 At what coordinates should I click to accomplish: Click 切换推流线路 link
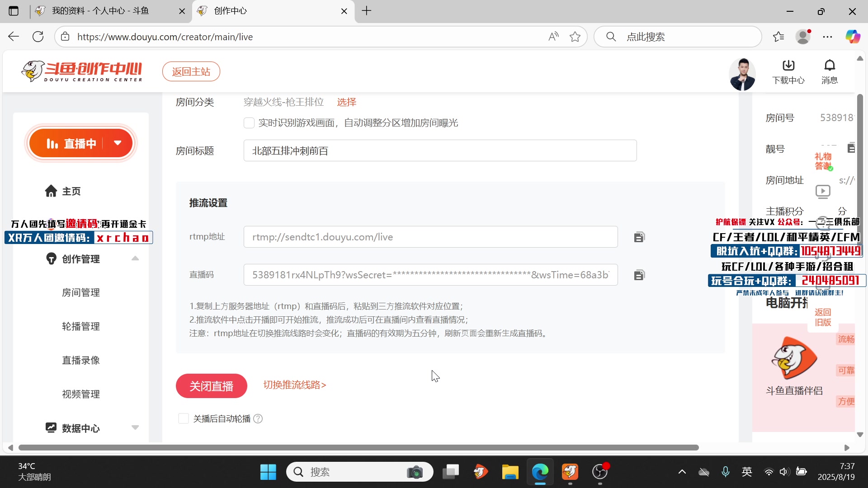coord(295,385)
